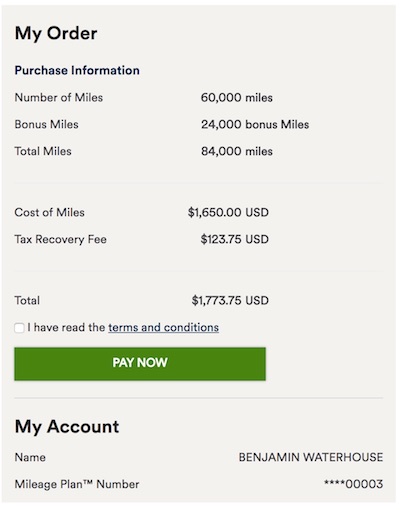This screenshot has width=400, height=510.
Task: Select the Purchase Information heading
Action: pyautogui.click(x=77, y=70)
